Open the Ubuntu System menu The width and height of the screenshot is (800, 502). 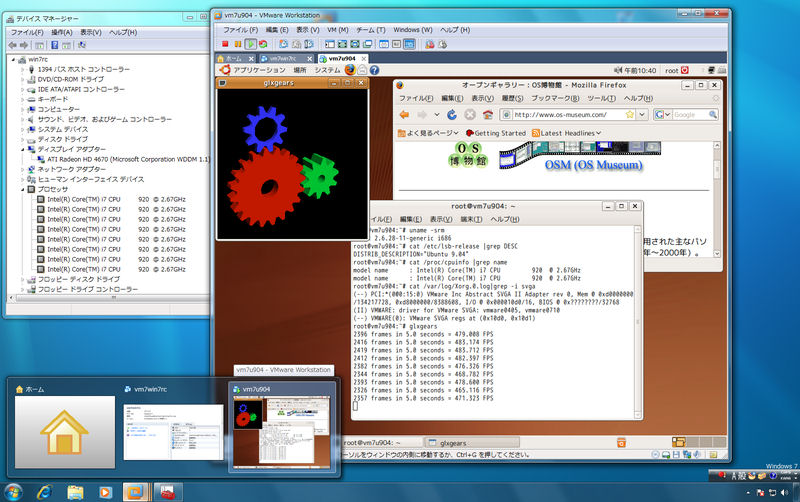pyautogui.click(x=327, y=70)
